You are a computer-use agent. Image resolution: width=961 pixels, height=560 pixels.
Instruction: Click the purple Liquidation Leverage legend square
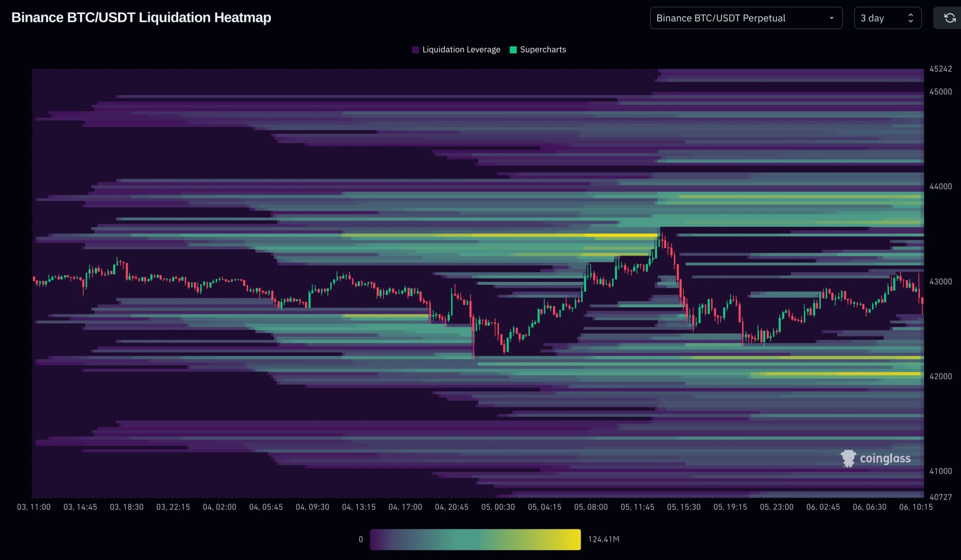pyautogui.click(x=415, y=50)
